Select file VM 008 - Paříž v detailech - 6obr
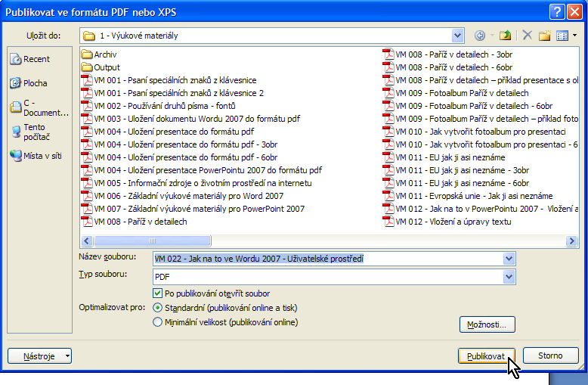This screenshot has height=385, width=588. click(447, 67)
